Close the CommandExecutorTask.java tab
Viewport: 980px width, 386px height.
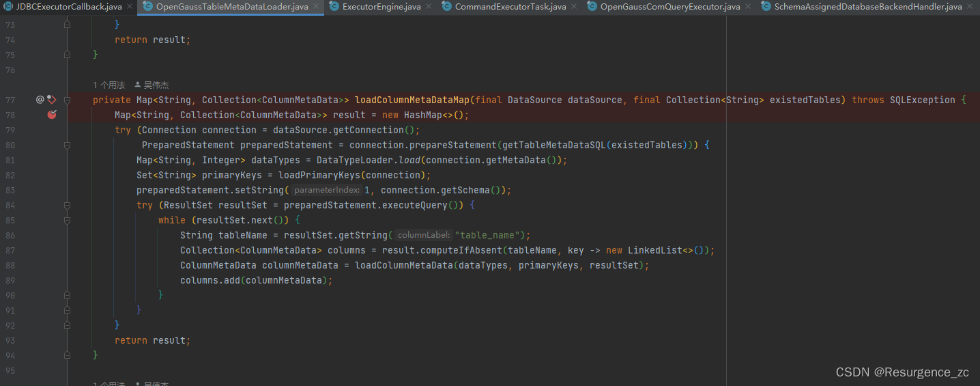575,7
